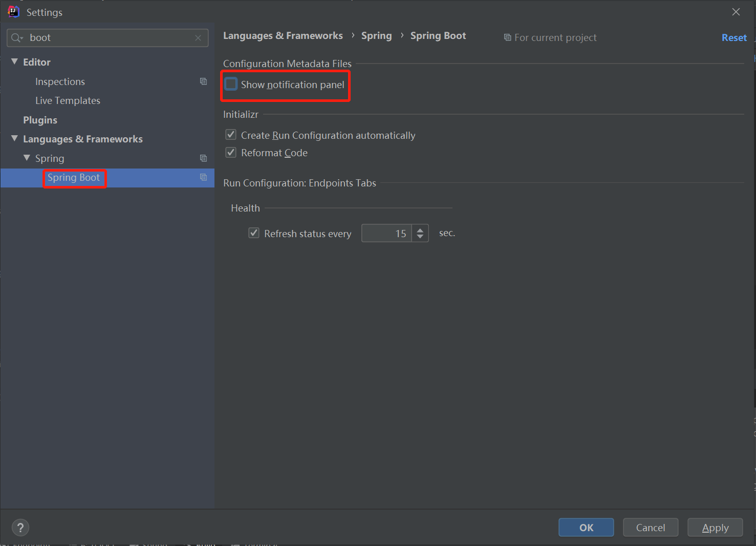756x546 pixels.
Task: Click the 'sec.' unit label
Action: (447, 233)
